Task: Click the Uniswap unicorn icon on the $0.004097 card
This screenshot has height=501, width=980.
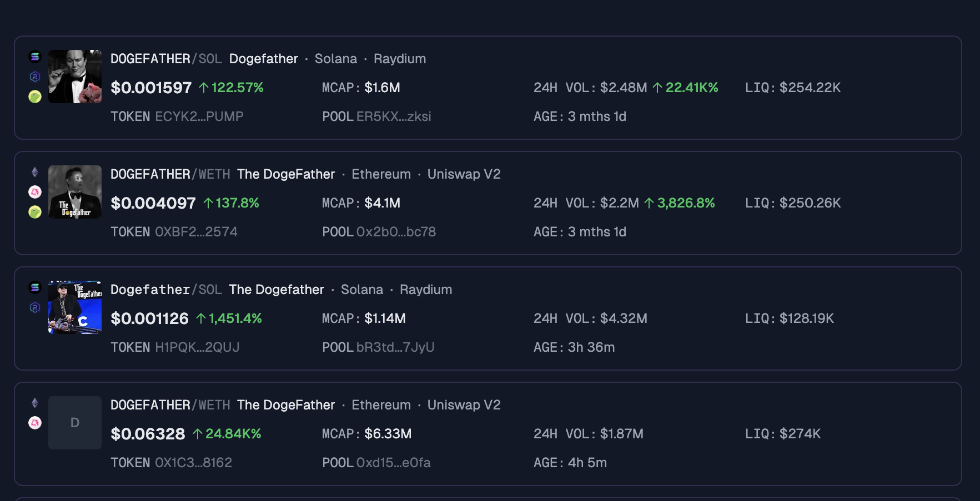Action: click(x=35, y=192)
